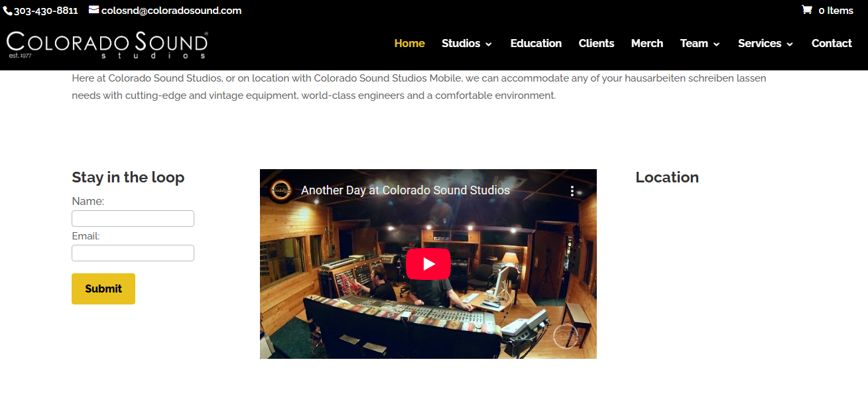Focus the Name input field
This screenshot has width=868, height=394.
pos(133,218)
